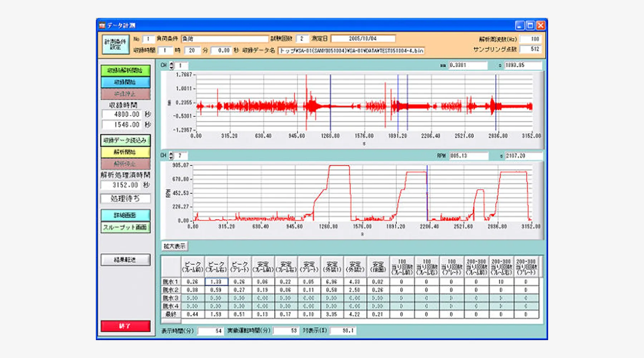Click the 最終 row header in results table

click(x=171, y=314)
